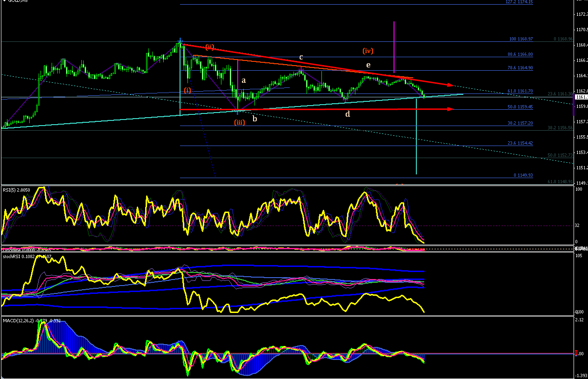Click grey Fibonacci label 38.2 1156.56
This screenshot has height=379, width=588.
(560, 127)
